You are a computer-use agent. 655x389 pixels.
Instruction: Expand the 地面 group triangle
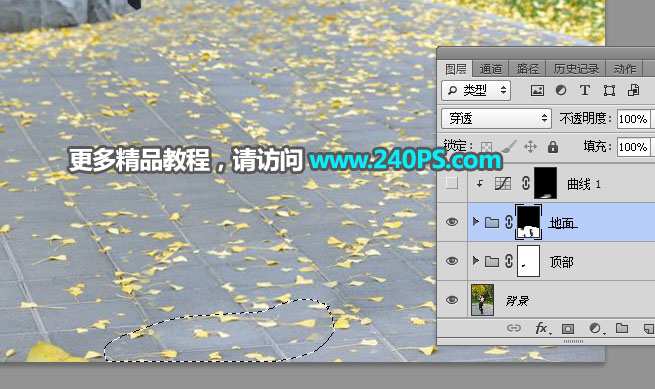coord(475,221)
